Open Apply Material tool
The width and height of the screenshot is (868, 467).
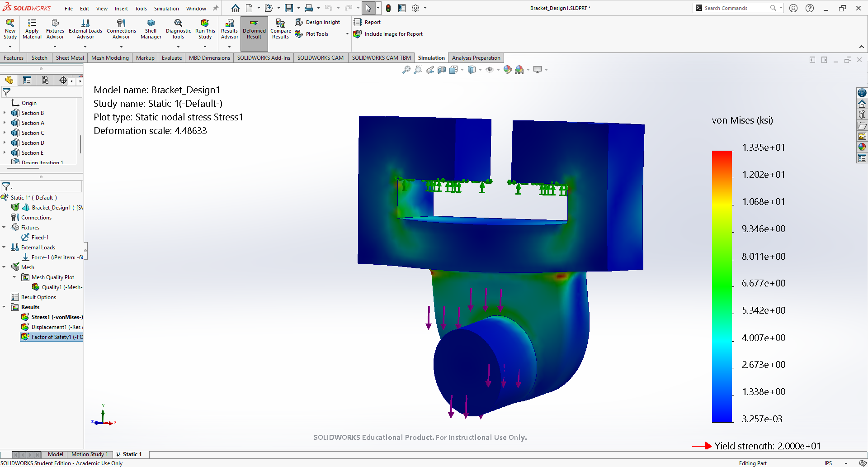[x=32, y=29]
